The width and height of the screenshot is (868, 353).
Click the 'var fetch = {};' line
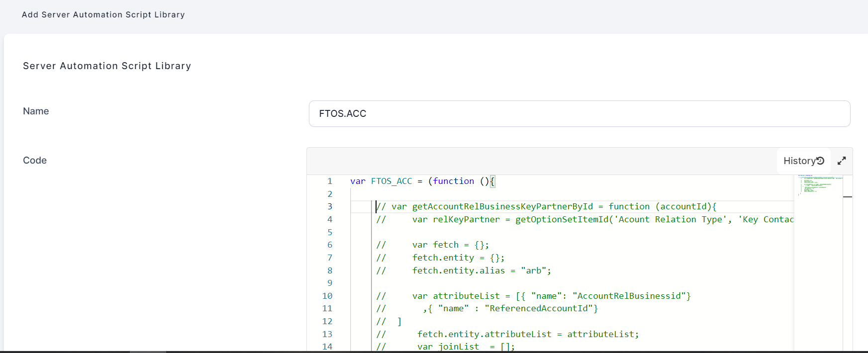point(450,245)
